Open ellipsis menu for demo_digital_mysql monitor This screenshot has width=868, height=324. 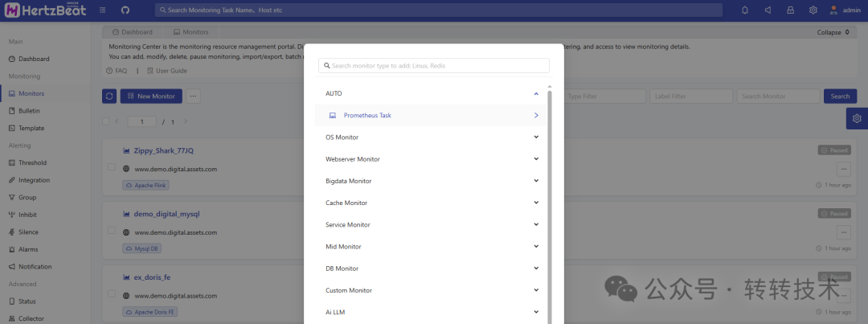843,232
